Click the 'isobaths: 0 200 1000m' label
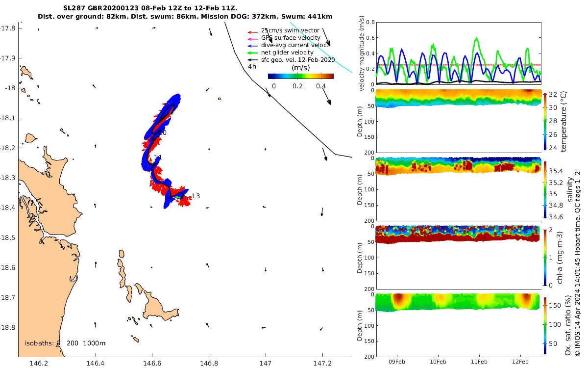 pos(65,343)
